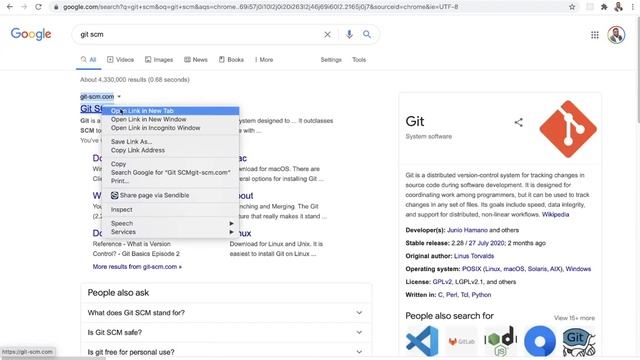Open the TortoiseGit suggestion thumbnail

tap(579, 341)
